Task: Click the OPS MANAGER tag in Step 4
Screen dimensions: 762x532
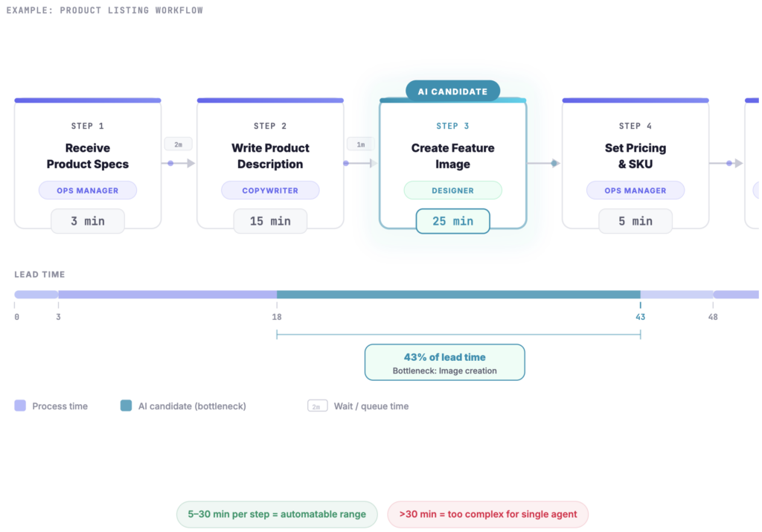Action: pos(635,190)
